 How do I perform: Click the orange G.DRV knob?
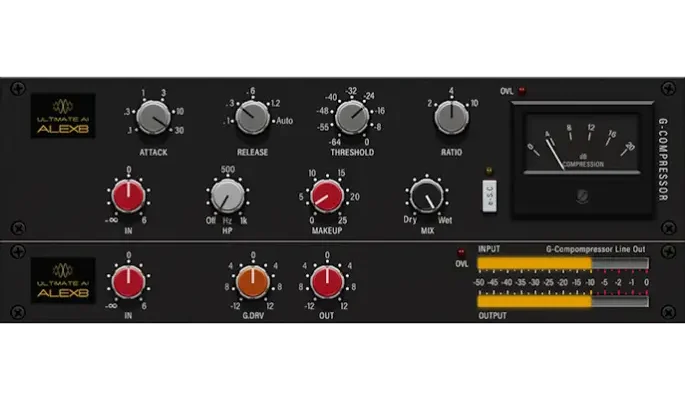pyautogui.click(x=253, y=282)
